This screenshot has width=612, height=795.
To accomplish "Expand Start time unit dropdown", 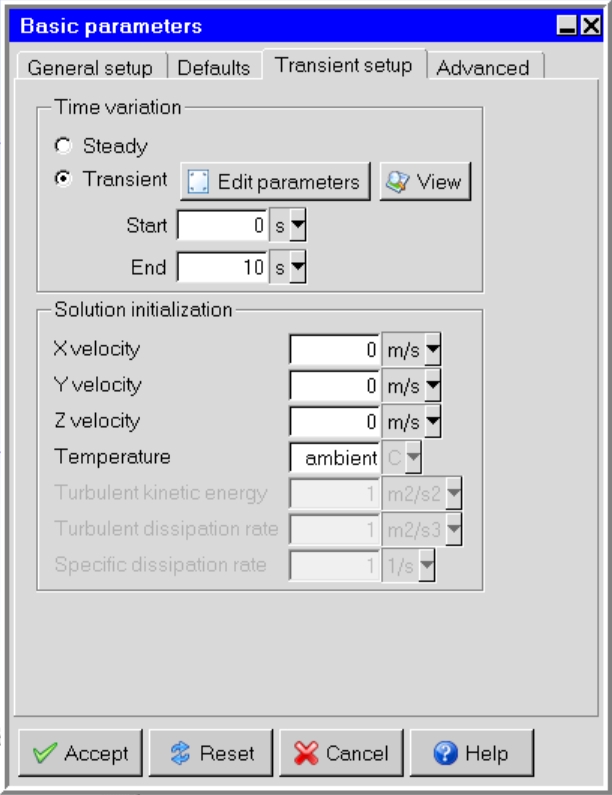I will pos(298,227).
